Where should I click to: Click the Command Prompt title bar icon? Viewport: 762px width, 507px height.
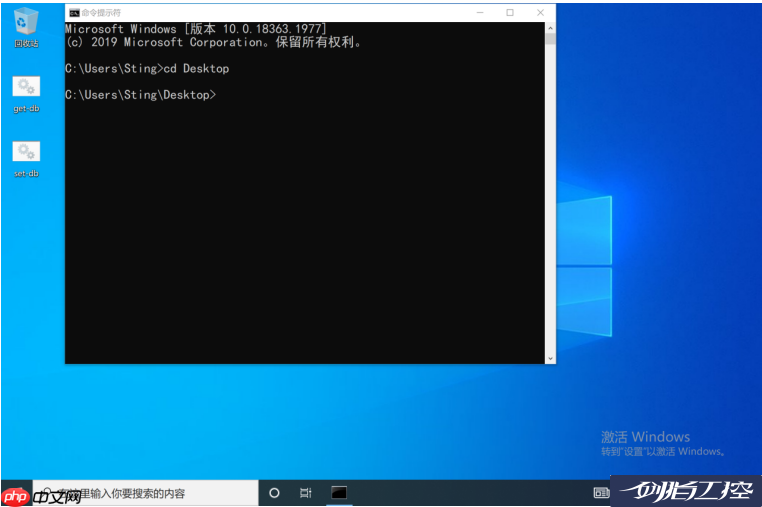74,13
